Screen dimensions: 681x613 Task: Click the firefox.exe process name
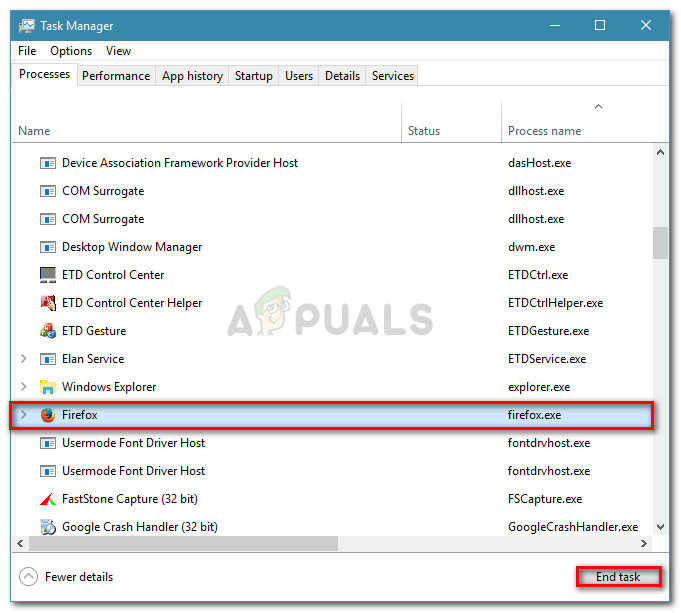tap(534, 415)
